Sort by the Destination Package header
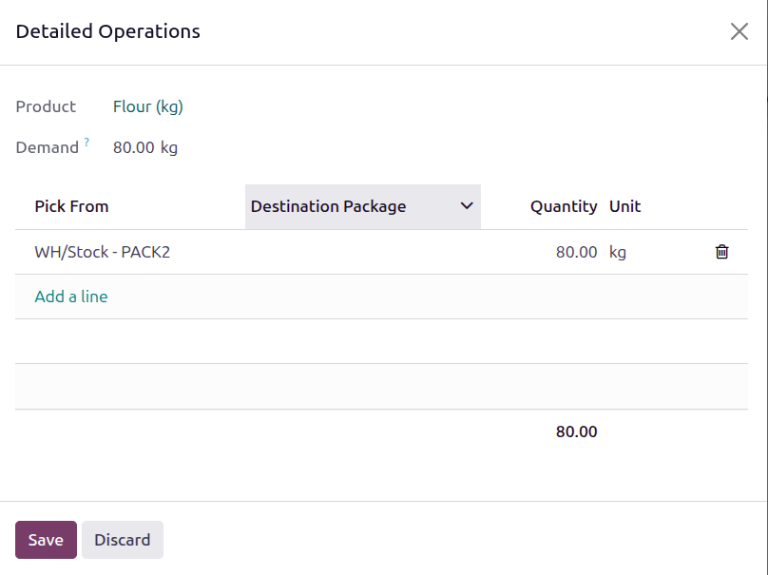The image size is (768, 575). click(x=328, y=206)
